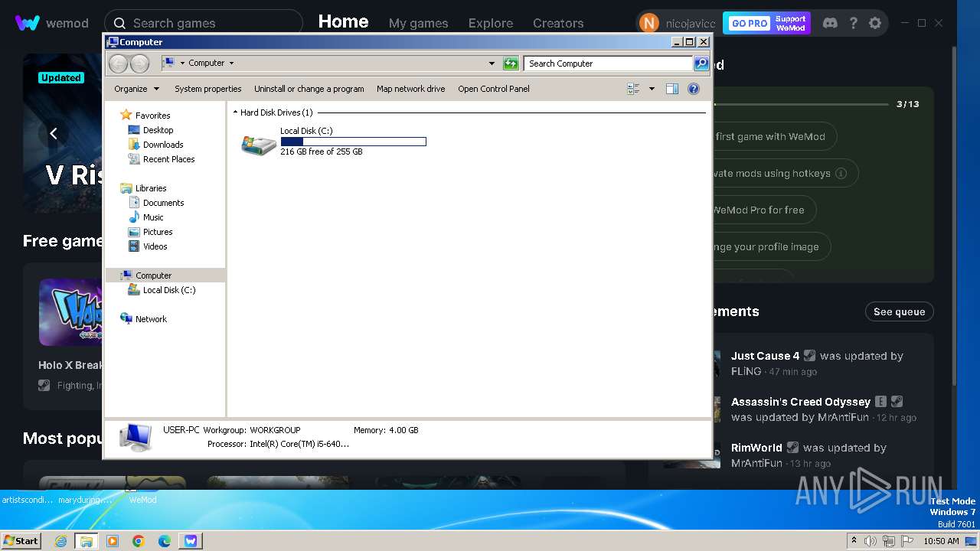The width and height of the screenshot is (980, 551).
Task: Click Holo X Break game thumbnail
Action: [70, 311]
